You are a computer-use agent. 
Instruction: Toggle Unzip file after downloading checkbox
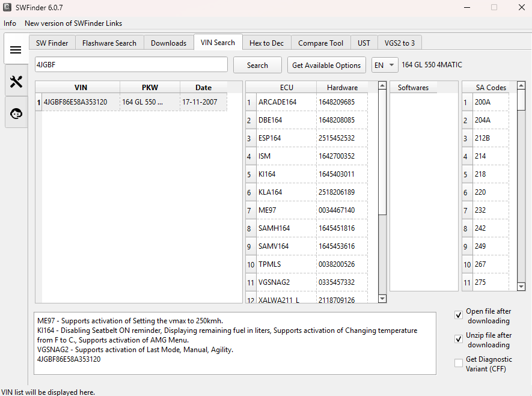click(x=459, y=339)
